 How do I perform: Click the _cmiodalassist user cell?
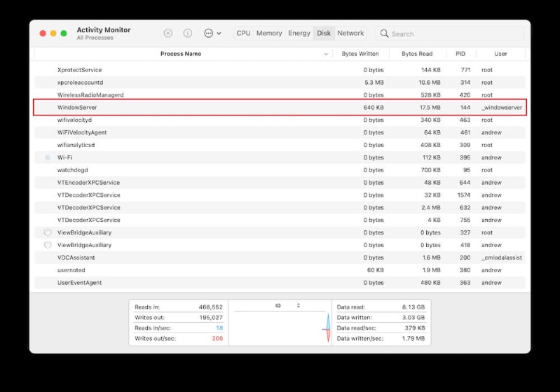click(501, 258)
